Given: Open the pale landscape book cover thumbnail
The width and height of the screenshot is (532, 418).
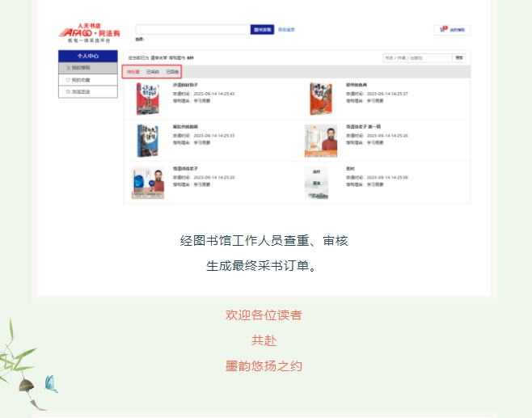Looking at the screenshot, I should click(x=316, y=183).
